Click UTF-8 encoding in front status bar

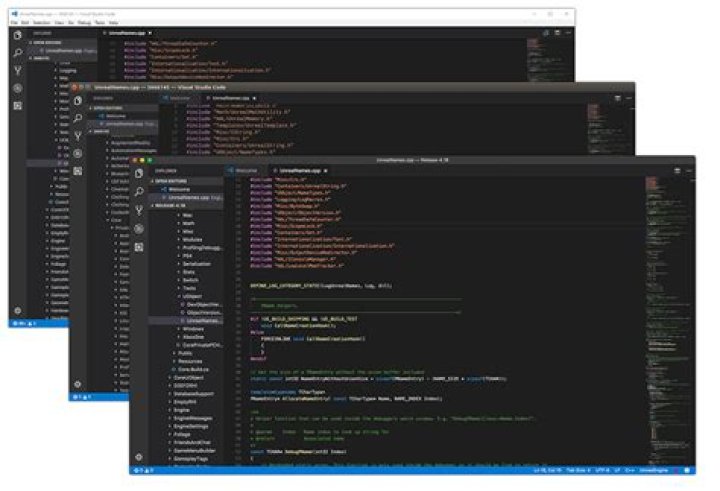tap(602, 470)
